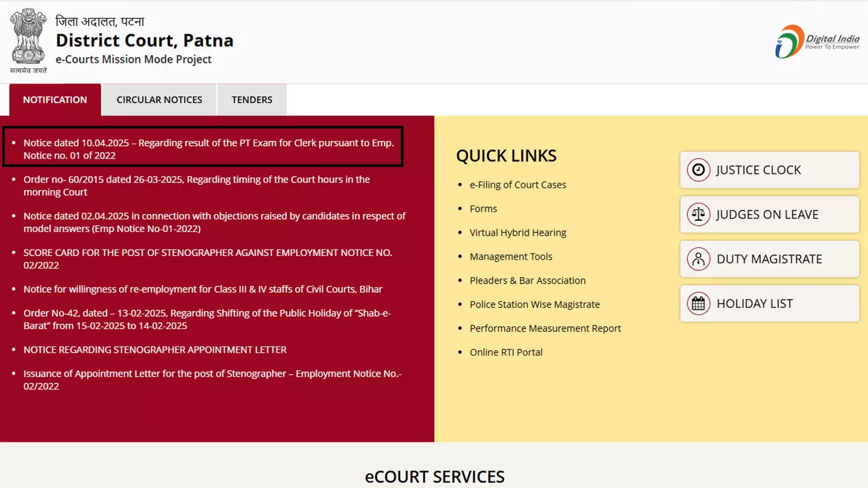The height and width of the screenshot is (488, 868).
Task: Click the Digital India logo
Action: coord(817,41)
